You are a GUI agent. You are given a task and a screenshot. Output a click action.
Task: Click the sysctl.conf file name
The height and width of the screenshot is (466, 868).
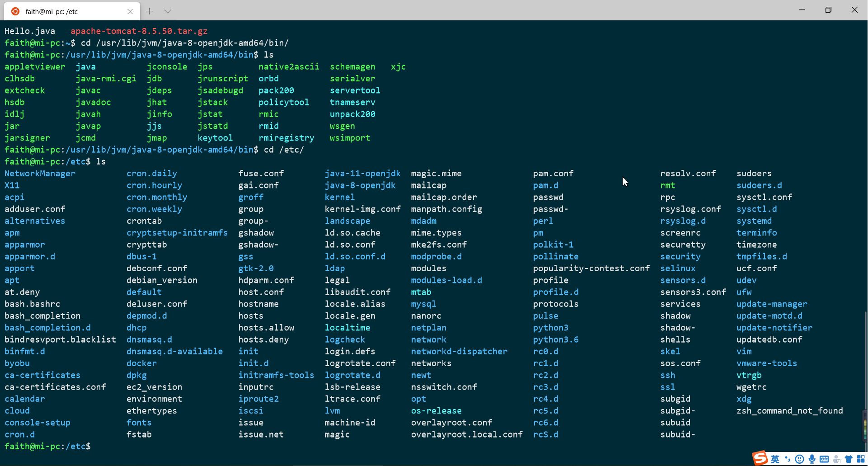point(765,197)
